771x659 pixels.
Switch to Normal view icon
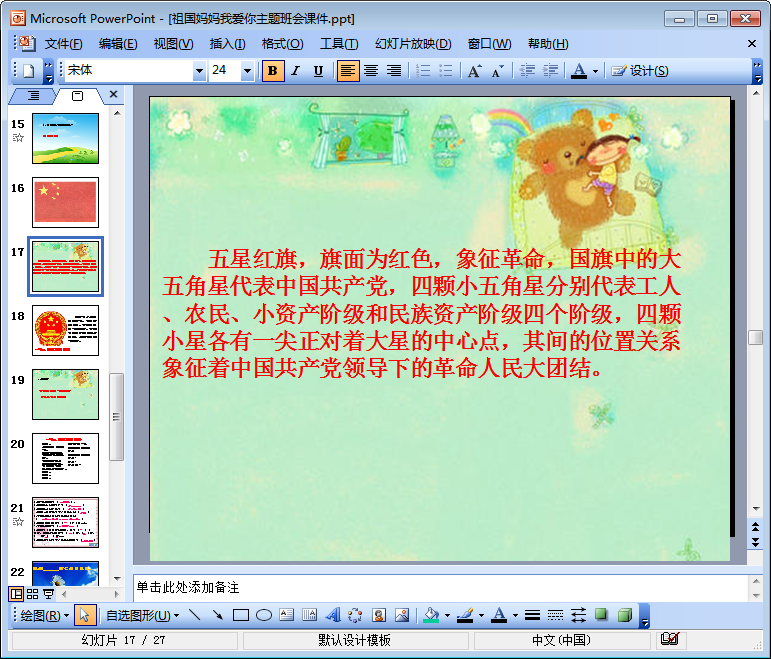(16, 594)
